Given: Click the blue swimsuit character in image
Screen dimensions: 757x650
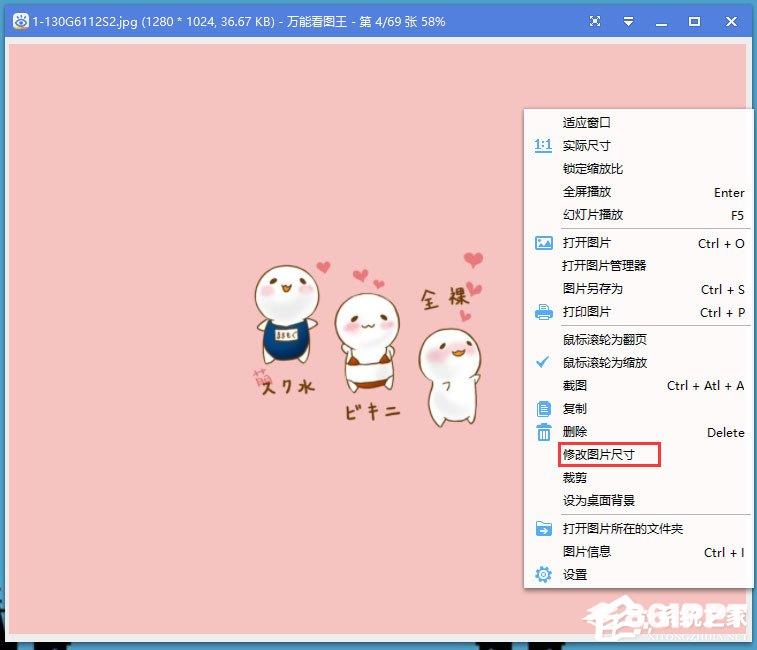Looking at the screenshot, I should pyautogui.click(x=286, y=314).
